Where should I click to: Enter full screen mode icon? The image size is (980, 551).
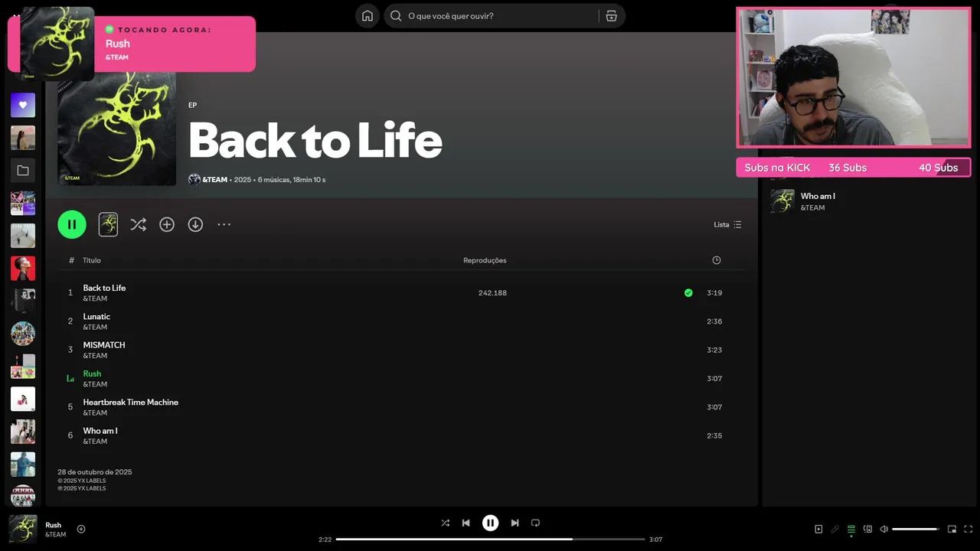(968, 529)
